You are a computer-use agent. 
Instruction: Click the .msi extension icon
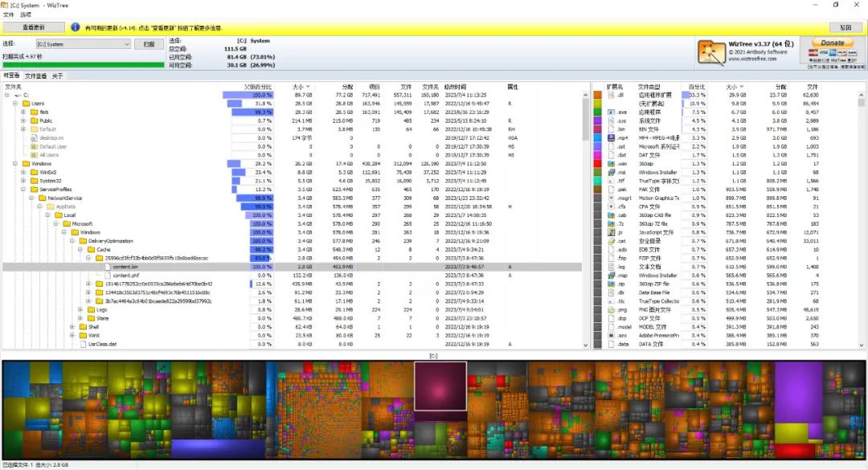pos(611,172)
